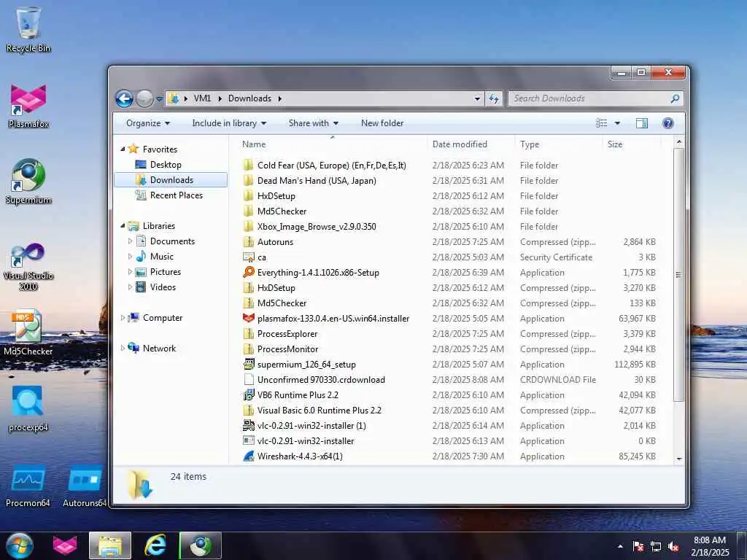Image resolution: width=747 pixels, height=560 pixels.
Task: Collapse the Favorites tree section
Action: tap(123, 149)
